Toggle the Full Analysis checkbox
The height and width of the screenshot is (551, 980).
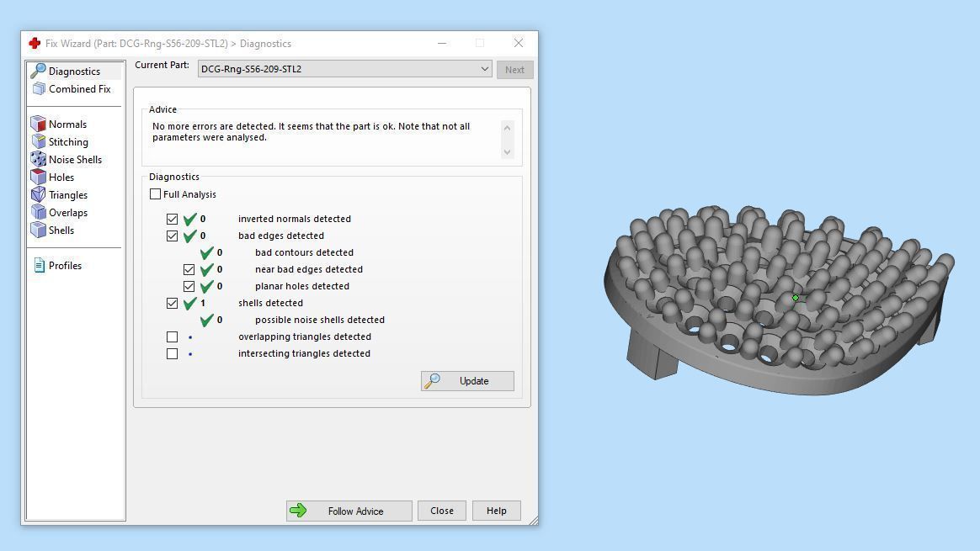[155, 194]
